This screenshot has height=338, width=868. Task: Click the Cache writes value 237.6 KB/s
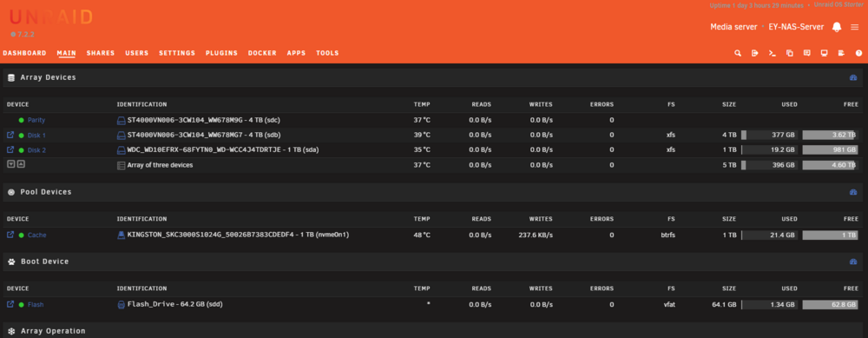pyautogui.click(x=536, y=235)
